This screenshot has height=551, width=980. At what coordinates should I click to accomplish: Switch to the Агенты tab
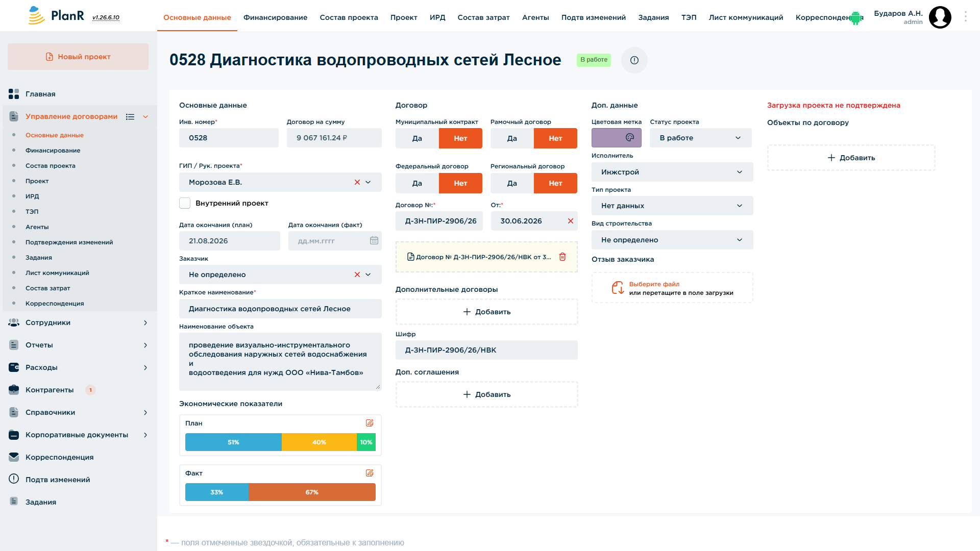click(x=535, y=17)
